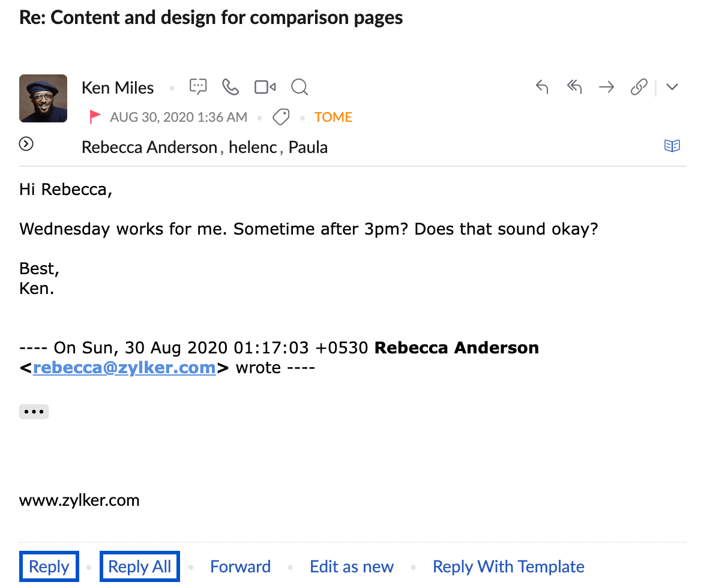Screen dimensions: 707x588
Task: Click the forward arrow icon in header
Action: 607,87
